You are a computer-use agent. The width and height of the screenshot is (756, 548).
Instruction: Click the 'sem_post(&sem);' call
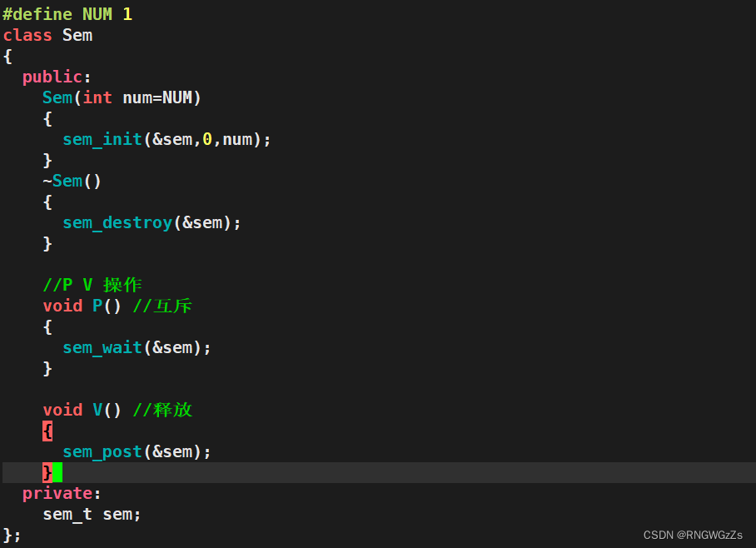click(137, 452)
